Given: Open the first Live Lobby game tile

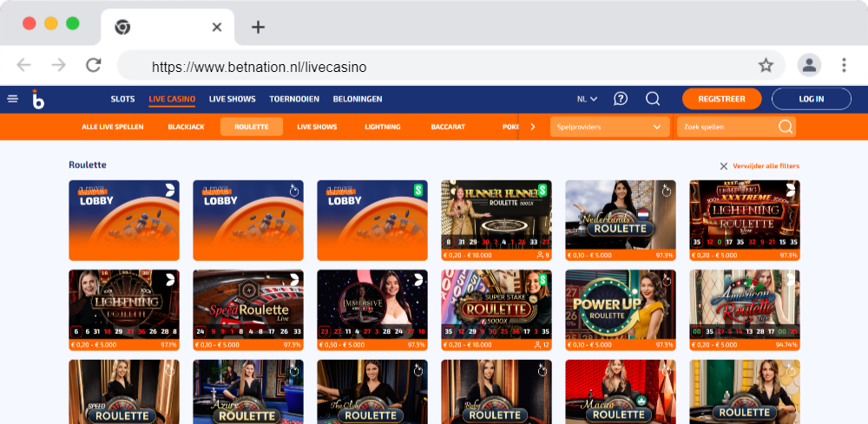Looking at the screenshot, I should click(124, 220).
